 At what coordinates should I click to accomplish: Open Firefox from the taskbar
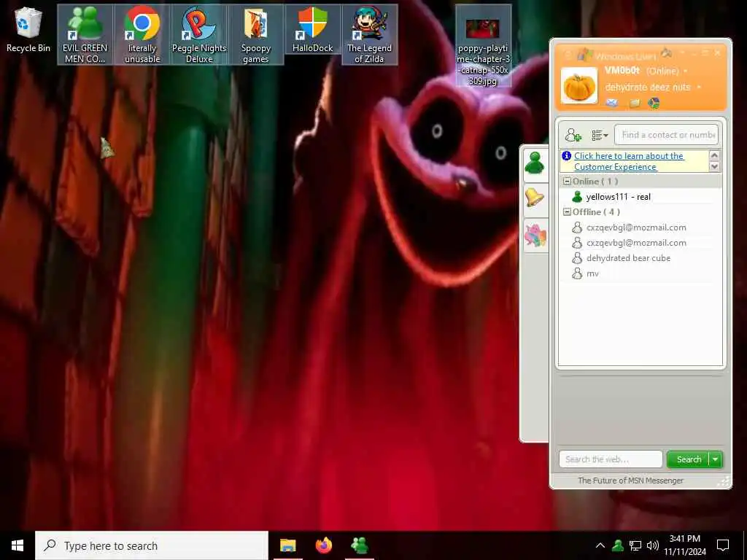(x=323, y=545)
